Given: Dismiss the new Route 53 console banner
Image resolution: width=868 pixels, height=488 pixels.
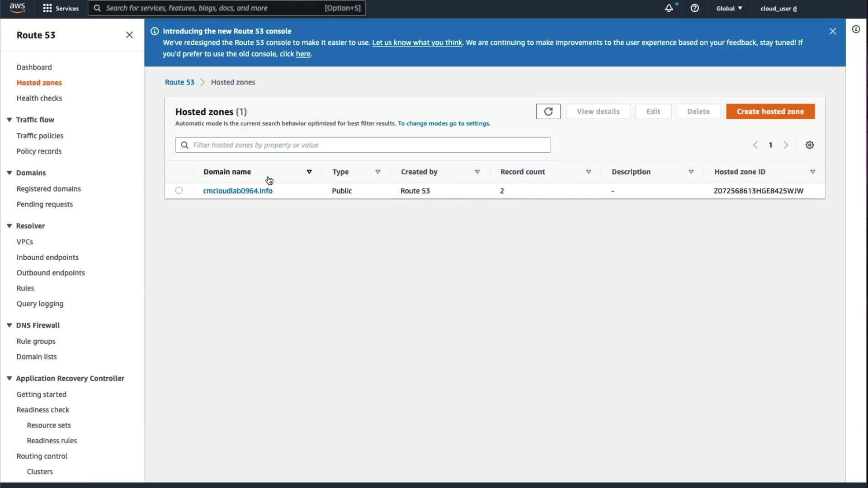Looking at the screenshot, I should [x=832, y=31].
